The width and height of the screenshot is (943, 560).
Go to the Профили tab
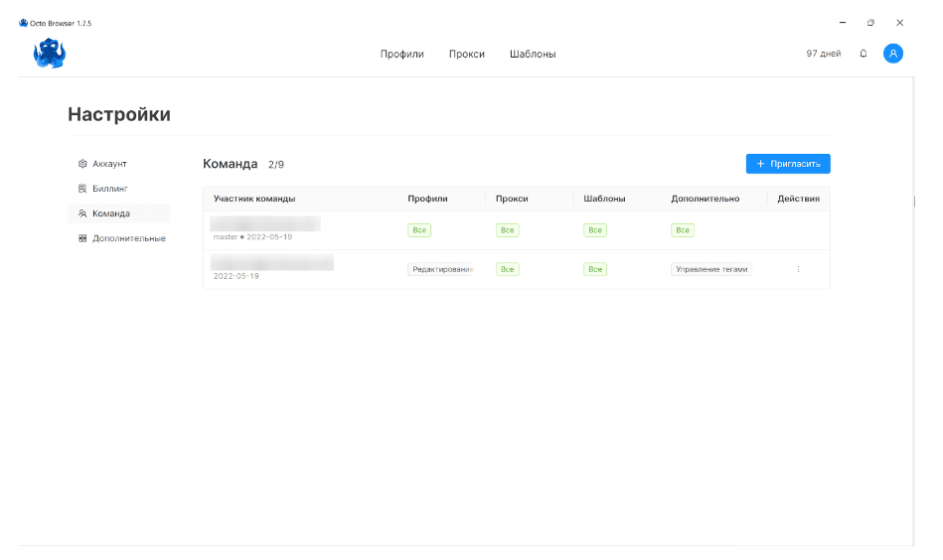click(x=401, y=54)
